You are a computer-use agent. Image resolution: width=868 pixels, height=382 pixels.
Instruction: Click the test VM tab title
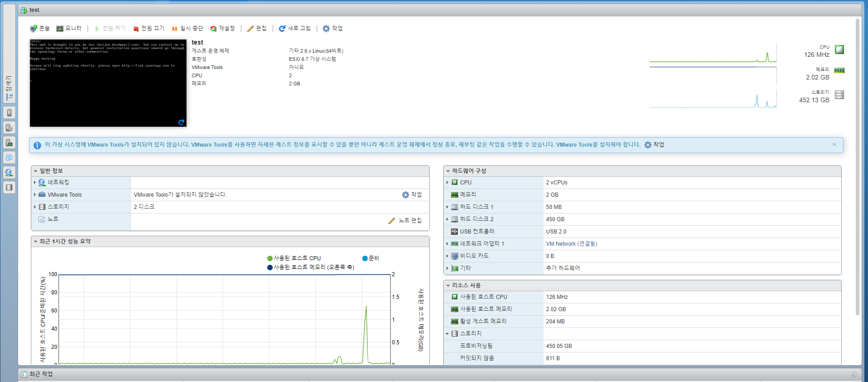coord(34,10)
